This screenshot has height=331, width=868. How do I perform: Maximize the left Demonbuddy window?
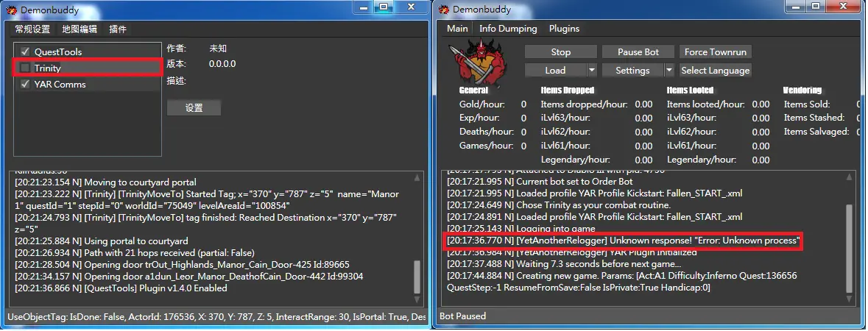pos(384,7)
